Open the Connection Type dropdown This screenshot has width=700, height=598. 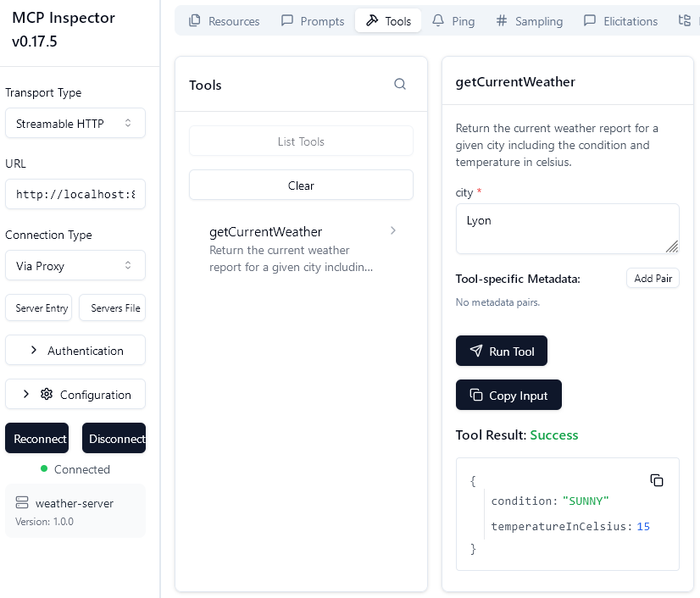coord(75,266)
